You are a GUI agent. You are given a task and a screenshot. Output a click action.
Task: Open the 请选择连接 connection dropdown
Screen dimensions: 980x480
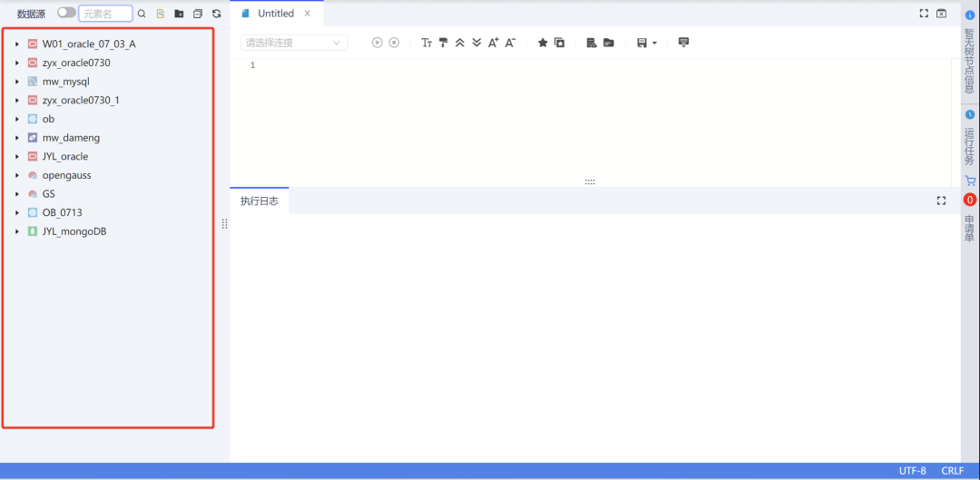(294, 43)
